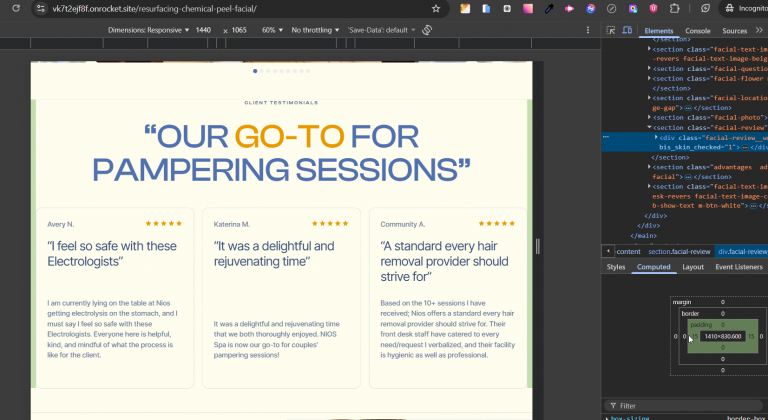Grab the viewport resize handle
Viewport: 768px width, 420px height.
537,246
